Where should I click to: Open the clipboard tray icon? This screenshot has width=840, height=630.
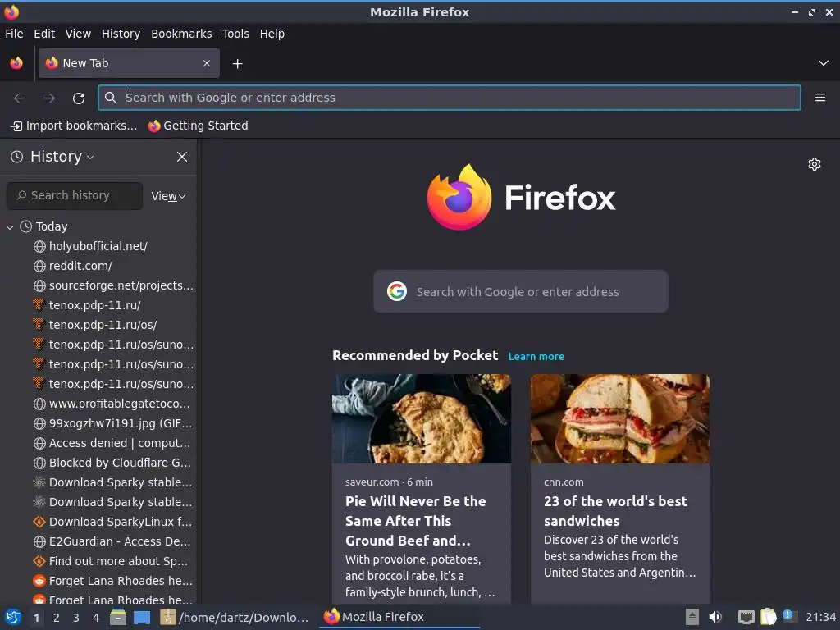(768, 617)
